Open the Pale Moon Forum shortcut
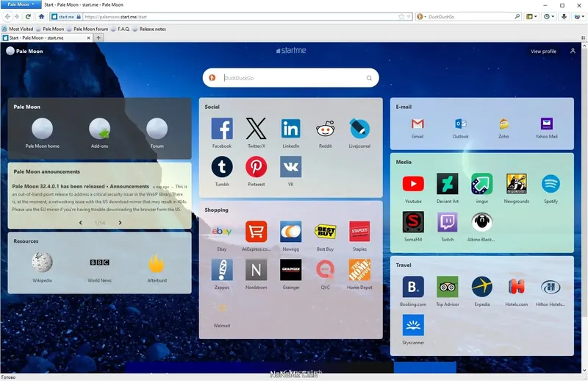Screen dimensions: 588x381 click(157, 129)
